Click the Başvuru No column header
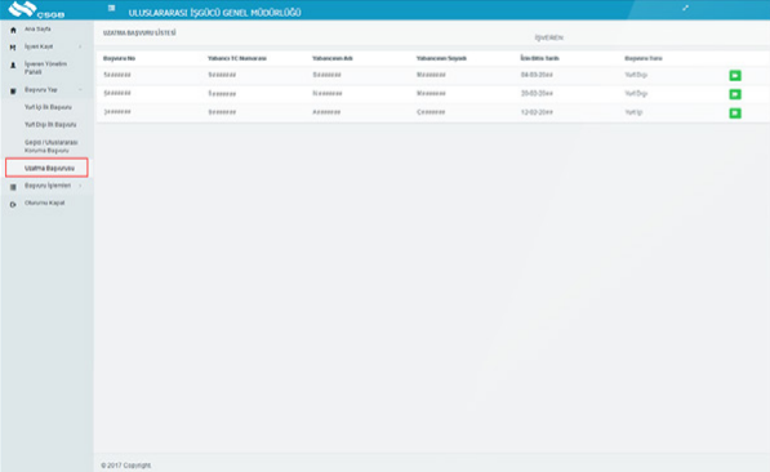 click(x=118, y=58)
